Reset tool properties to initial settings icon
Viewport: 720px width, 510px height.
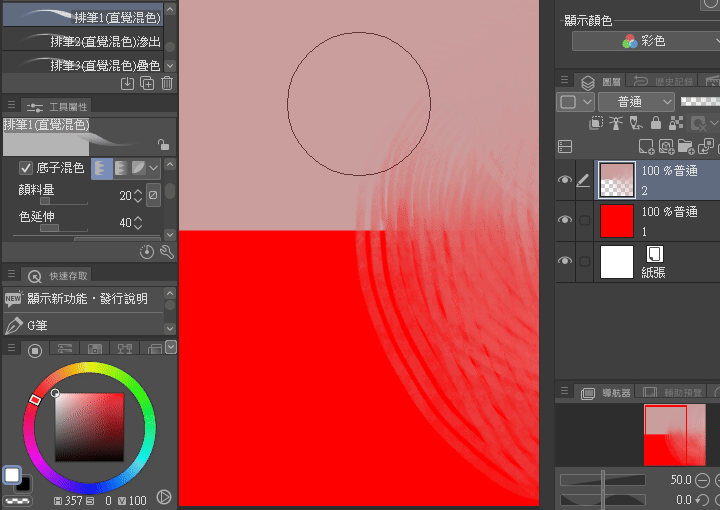pos(146,252)
